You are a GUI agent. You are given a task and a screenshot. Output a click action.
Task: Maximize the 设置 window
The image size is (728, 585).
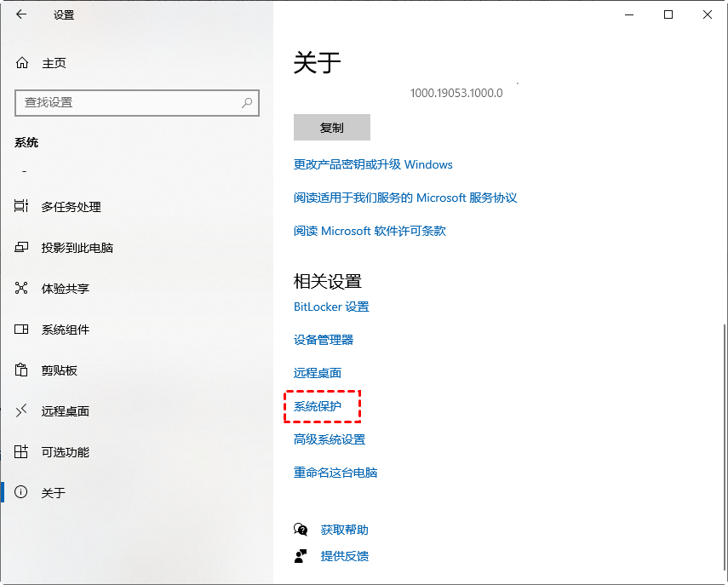(x=668, y=14)
